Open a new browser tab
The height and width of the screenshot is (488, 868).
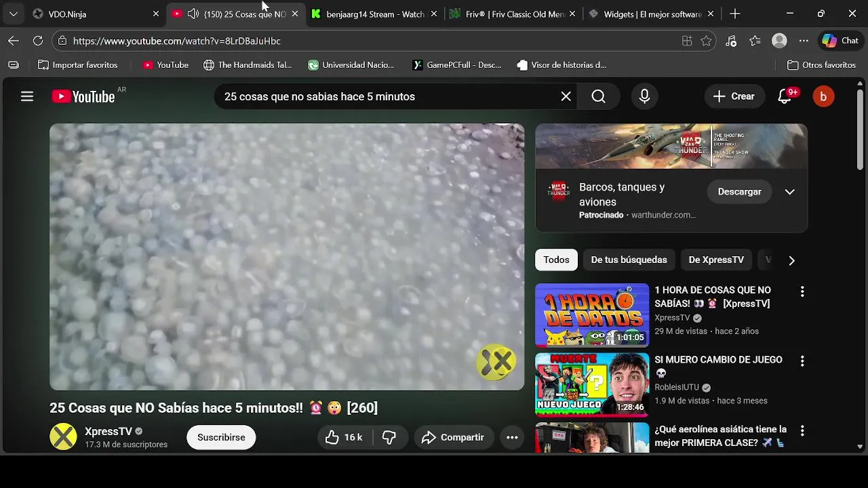[735, 14]
